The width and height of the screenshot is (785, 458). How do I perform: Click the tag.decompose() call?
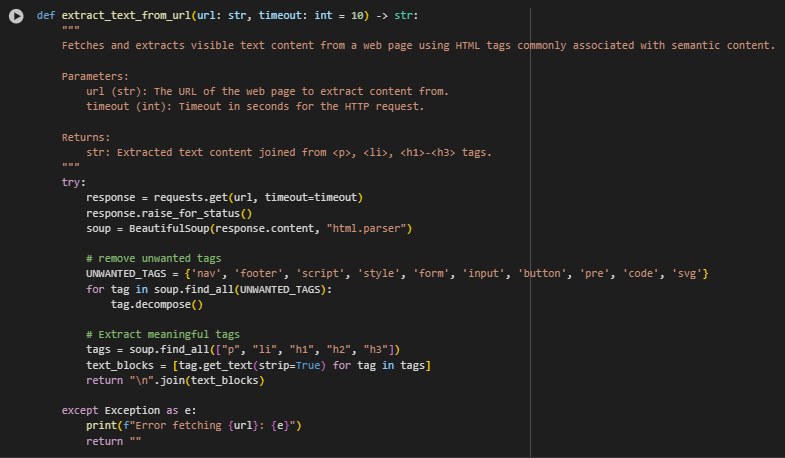tap(157, 304)
